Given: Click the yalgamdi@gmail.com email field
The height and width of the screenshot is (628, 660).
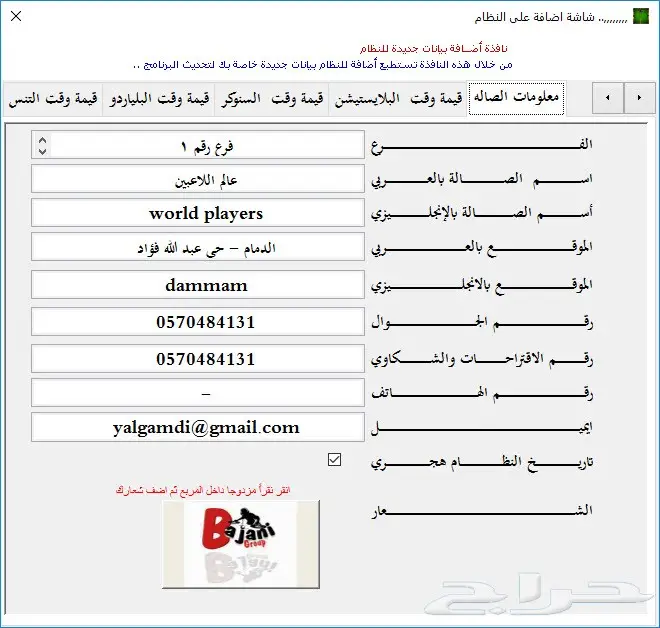Looking at the screenshot, I should [198, 427].
